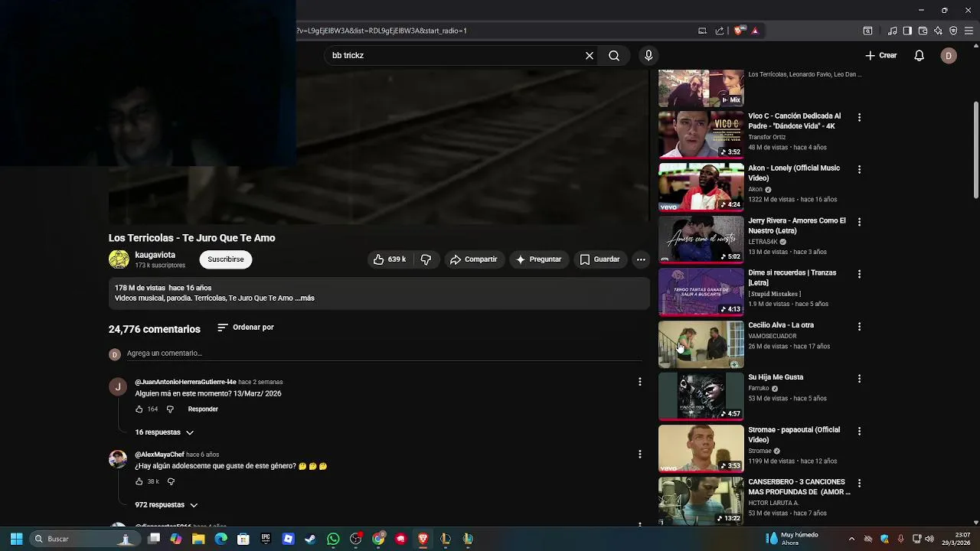
Task: Open Brave Leo AI sparkle icon
Action: point(938,31)
